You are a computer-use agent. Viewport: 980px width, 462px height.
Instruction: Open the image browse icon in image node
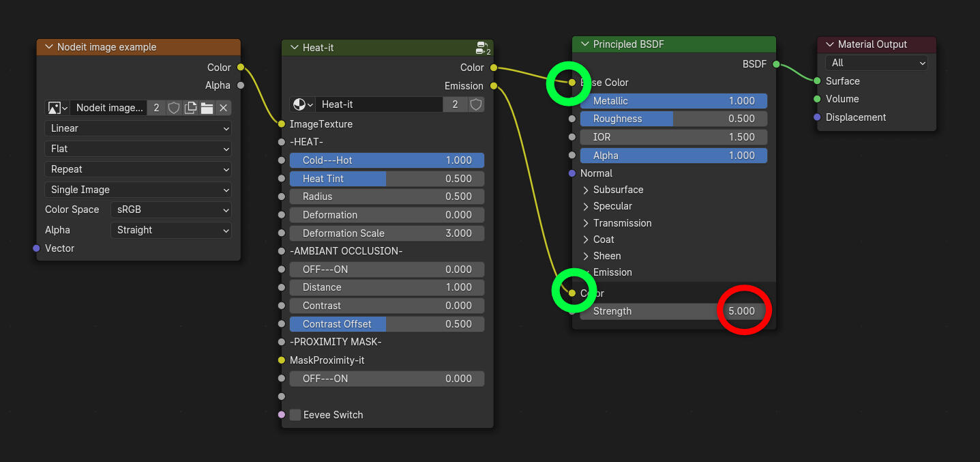(57, 108)
